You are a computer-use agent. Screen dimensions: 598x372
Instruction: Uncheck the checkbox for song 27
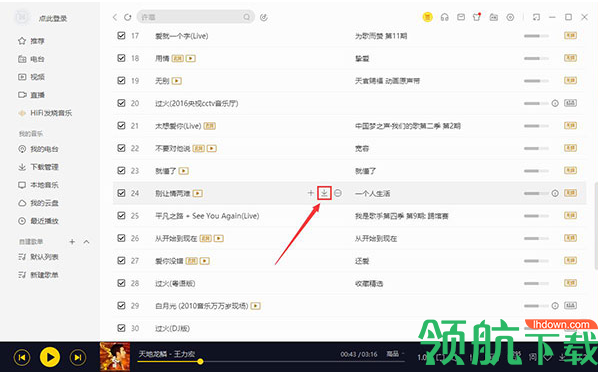pos(121,261)
